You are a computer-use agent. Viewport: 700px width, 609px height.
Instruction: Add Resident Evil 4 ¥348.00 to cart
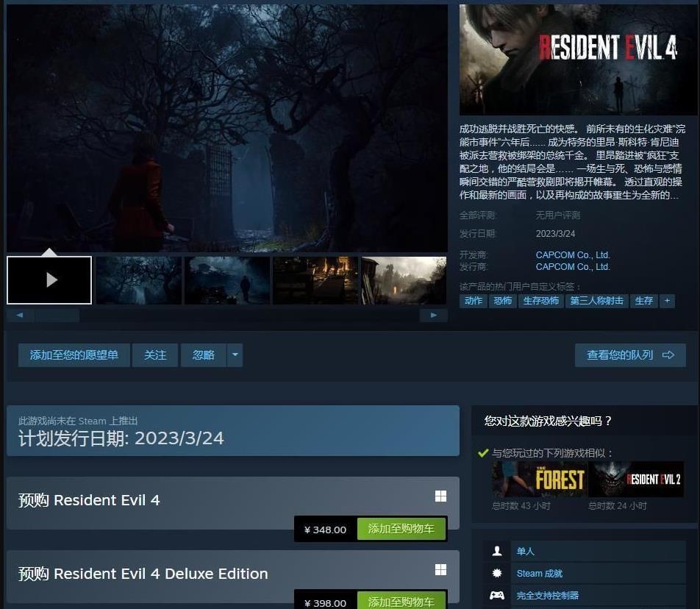pos(401,529)
